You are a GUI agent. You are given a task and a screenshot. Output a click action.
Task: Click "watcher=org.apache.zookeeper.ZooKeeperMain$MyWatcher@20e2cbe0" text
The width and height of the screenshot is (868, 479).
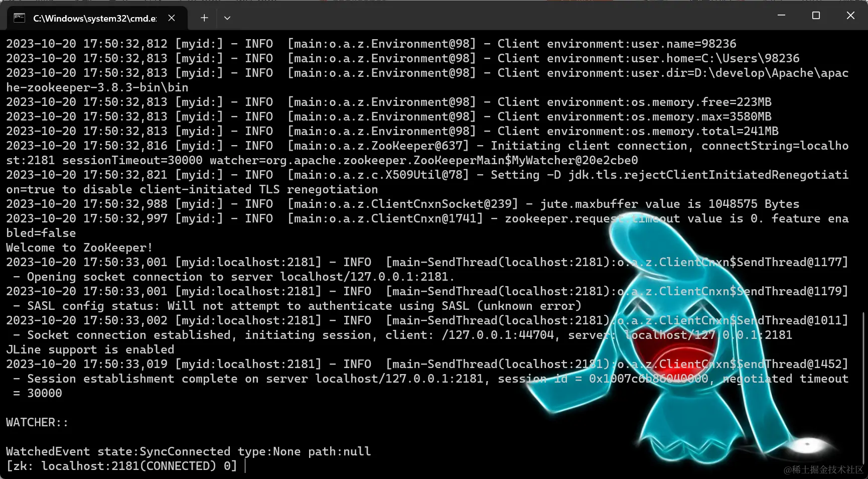tap(424, 160)
